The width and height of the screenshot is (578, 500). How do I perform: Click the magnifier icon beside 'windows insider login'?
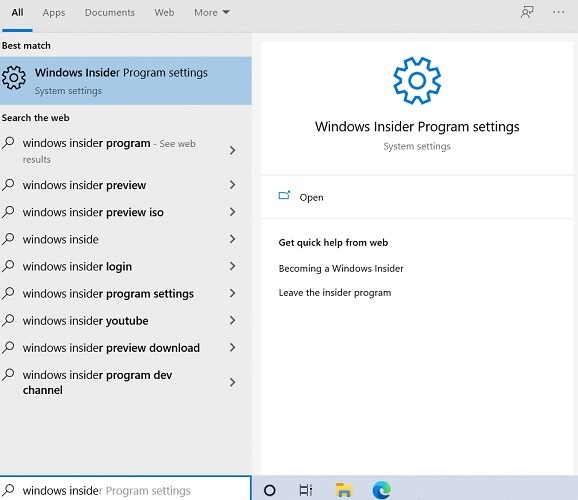(x=8, y=266)
